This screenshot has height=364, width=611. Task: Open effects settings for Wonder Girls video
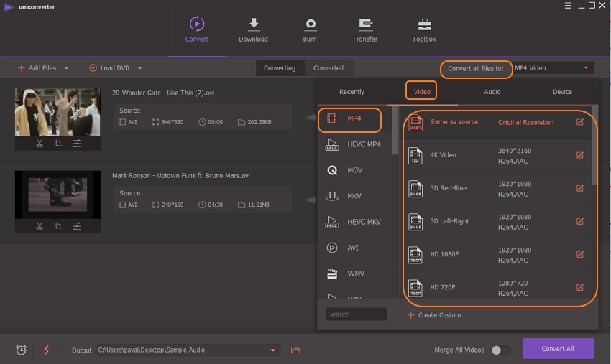point(77,144)
